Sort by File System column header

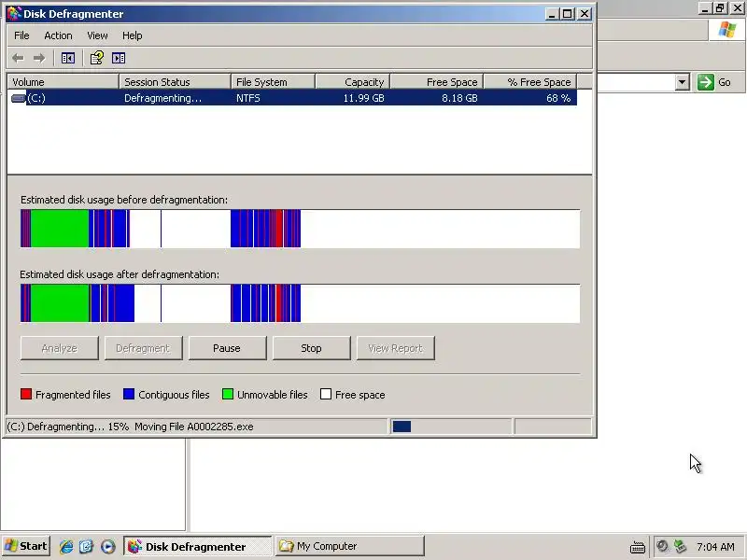pyautogui.click(x=273, y=82)
